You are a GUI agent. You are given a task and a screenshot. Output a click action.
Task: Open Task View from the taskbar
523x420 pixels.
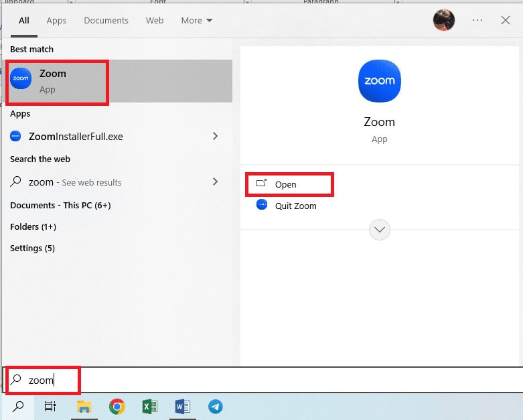coord(50,407)
